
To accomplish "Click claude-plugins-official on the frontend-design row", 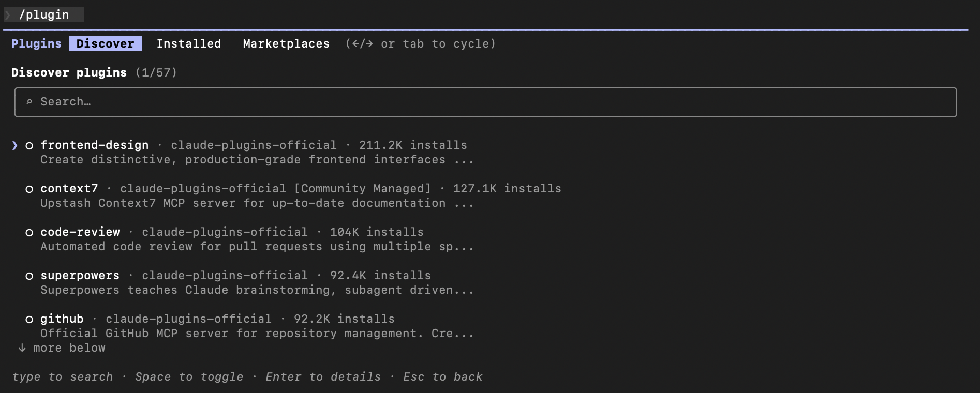I will [254, 145].
